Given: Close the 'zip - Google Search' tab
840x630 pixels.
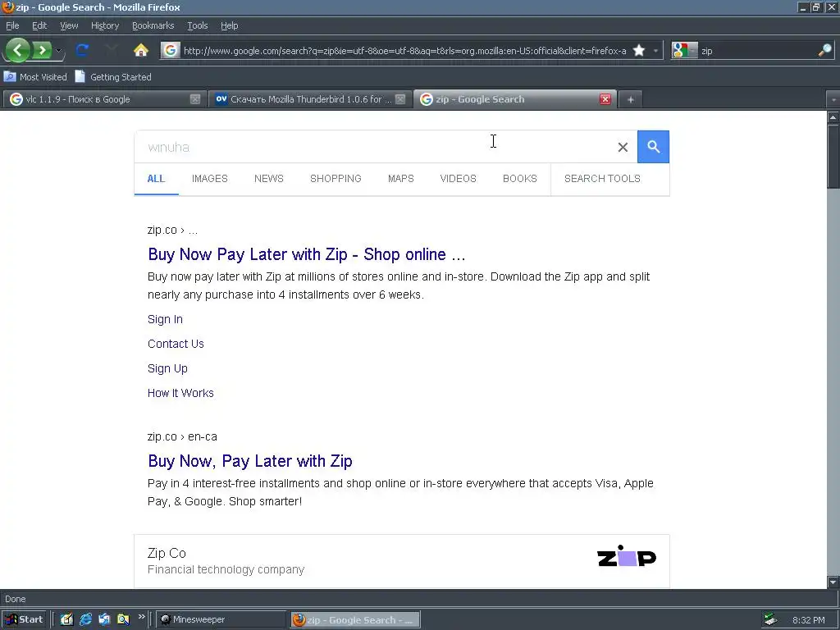Looking at the screenshot, I should point(605,99).
